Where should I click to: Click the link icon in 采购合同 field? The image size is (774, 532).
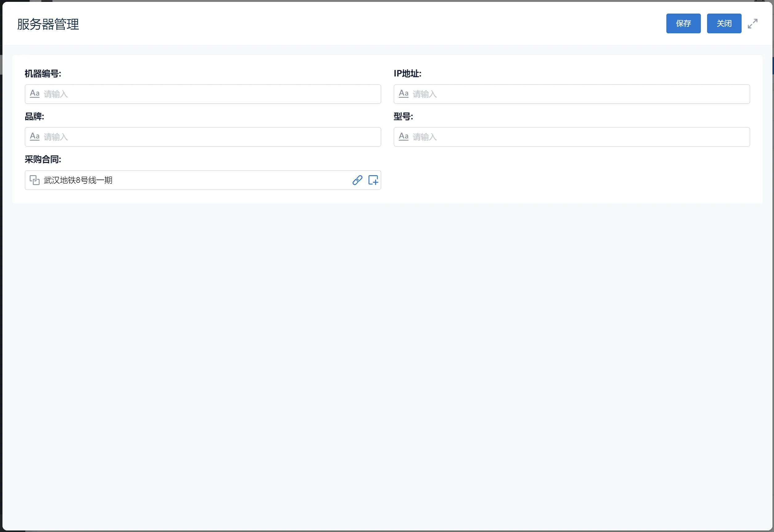tap(357, 180)
